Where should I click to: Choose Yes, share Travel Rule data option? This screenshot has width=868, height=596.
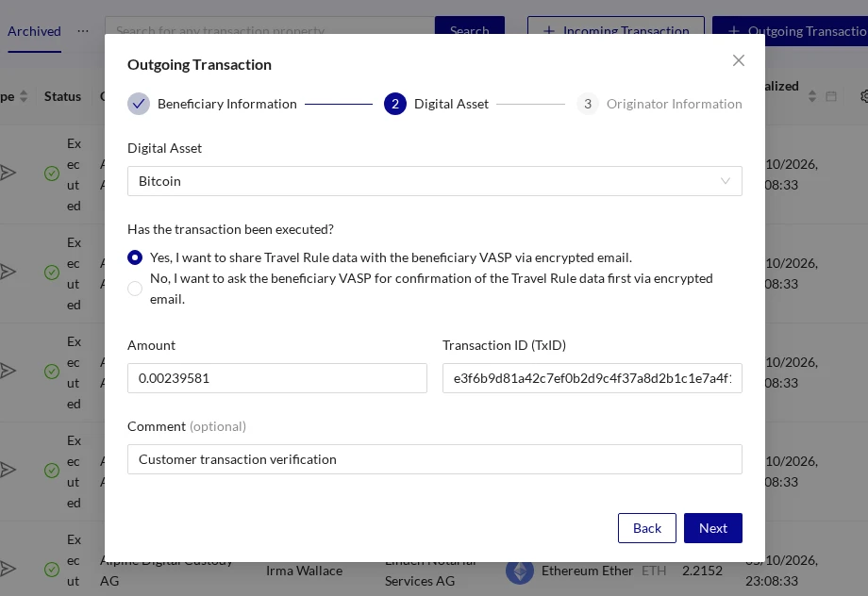135,257
